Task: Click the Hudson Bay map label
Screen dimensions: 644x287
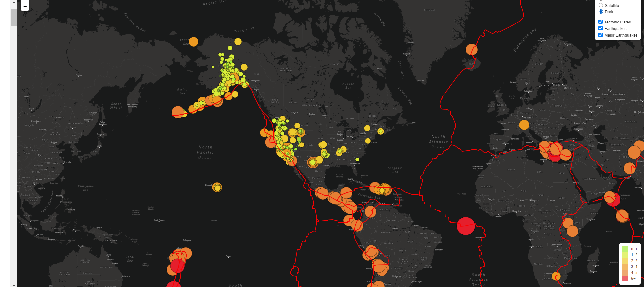Action: pyautogui.click(x=348, y=86)
